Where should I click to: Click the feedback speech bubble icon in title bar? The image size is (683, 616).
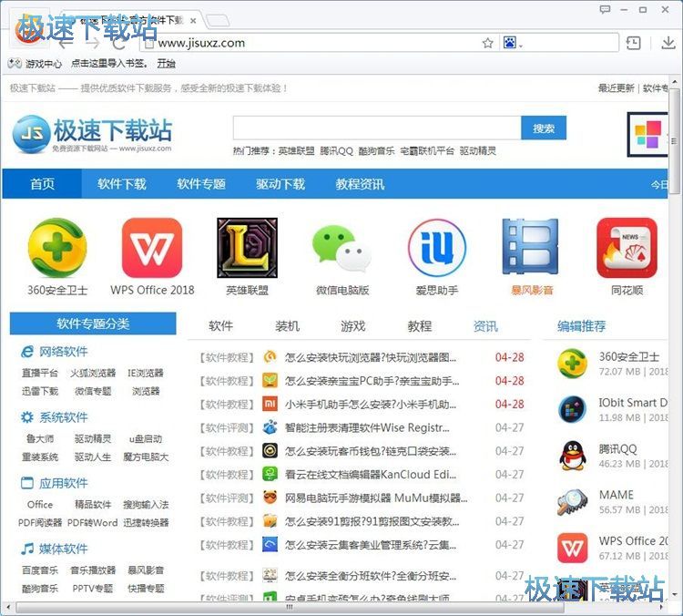pos(605,9)
